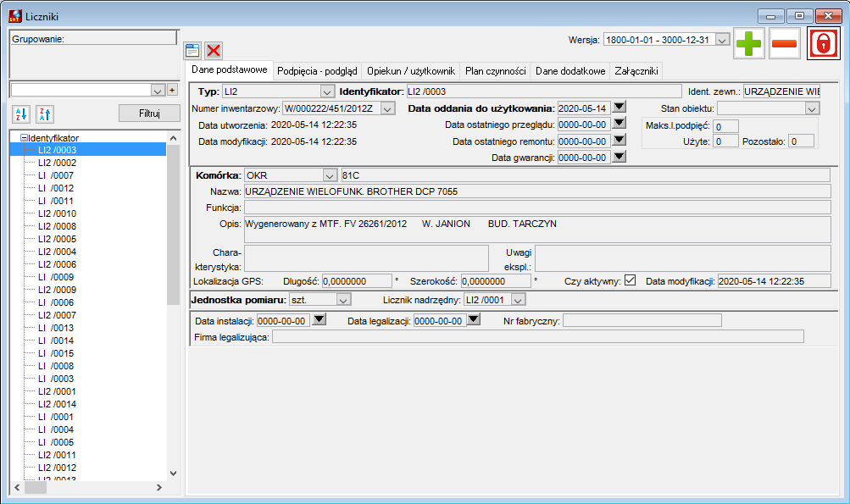Click the tree scrollbar up arrow
850x504 pixels.
click(174, 138)
